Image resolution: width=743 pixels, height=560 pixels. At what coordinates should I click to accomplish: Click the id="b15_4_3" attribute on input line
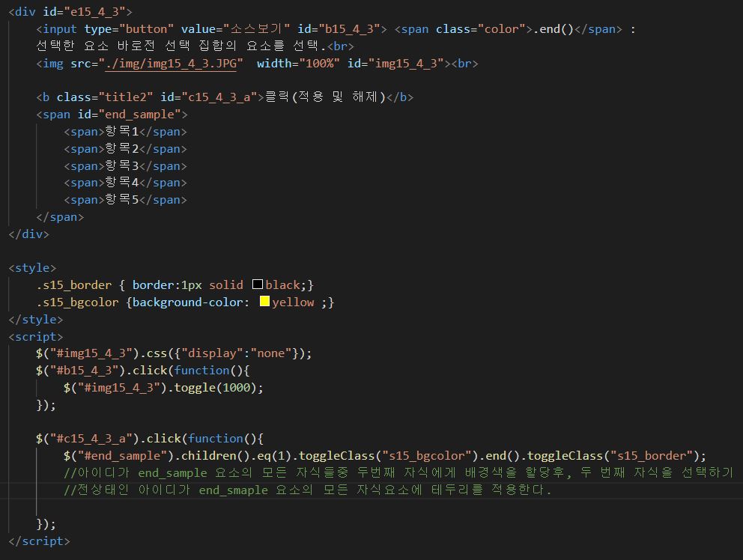pyautogui.click(x=339, y=29)
